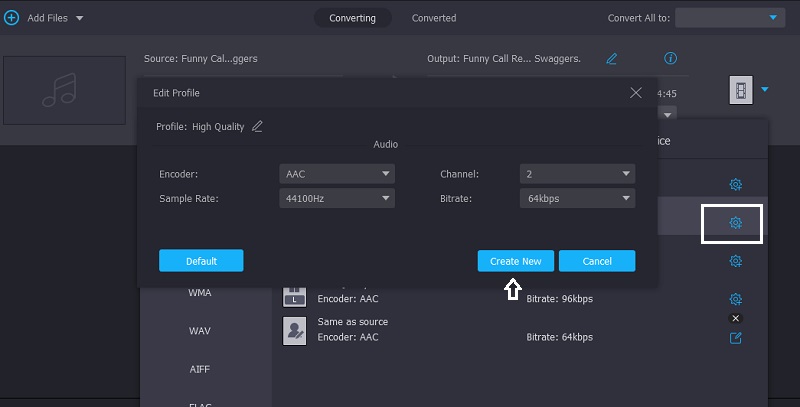Expand the Encoder AAC dropdown

coord(337,174)
